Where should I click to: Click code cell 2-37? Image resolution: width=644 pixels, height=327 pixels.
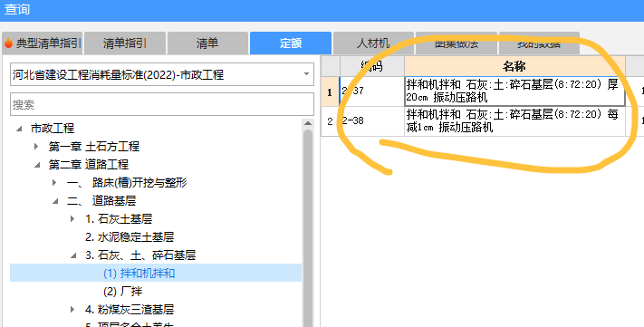(x=372, y=91)
